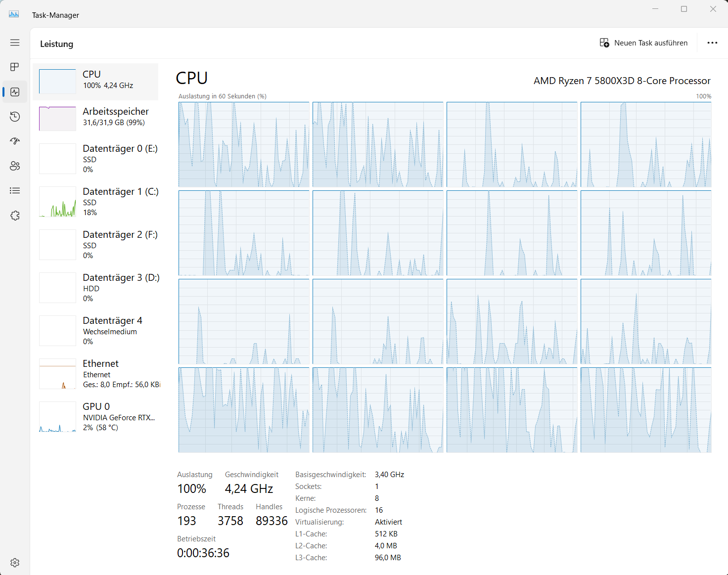
Task: Click the L3-Cache value 96,0 MB
Action: 388,558
